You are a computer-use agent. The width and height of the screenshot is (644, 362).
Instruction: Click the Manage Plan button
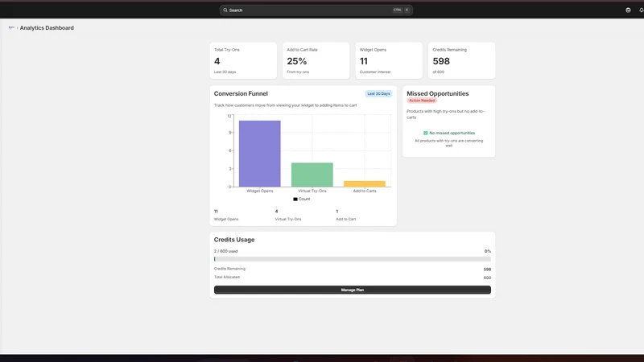click(353, 290)
